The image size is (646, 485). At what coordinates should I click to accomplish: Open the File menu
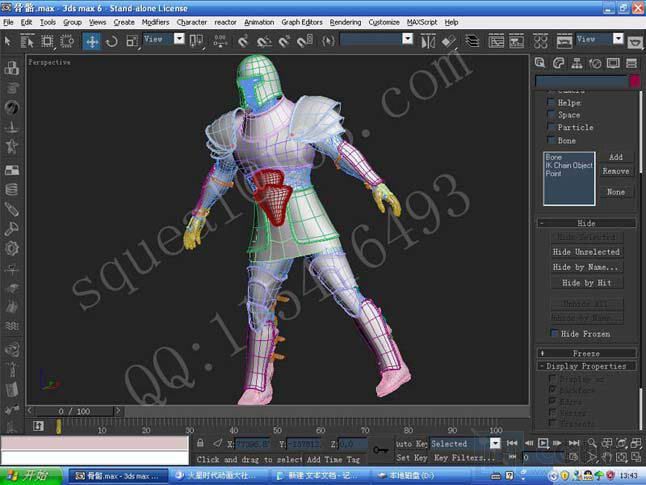pyautogui.click(x=8, y=22)
